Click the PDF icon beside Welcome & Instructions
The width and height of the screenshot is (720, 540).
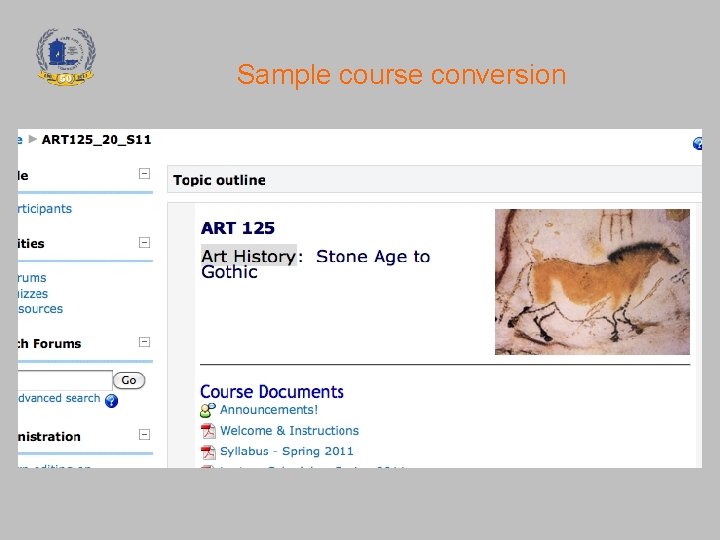[208, 431]
